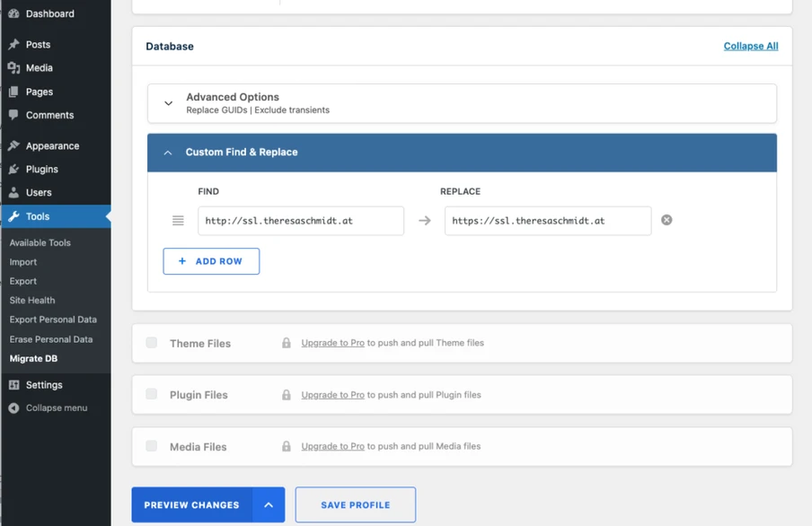Open Site Health in Tools submenu
Viewport: 812px width, 526px height.
pyautogui.click(x=32, y=301)
